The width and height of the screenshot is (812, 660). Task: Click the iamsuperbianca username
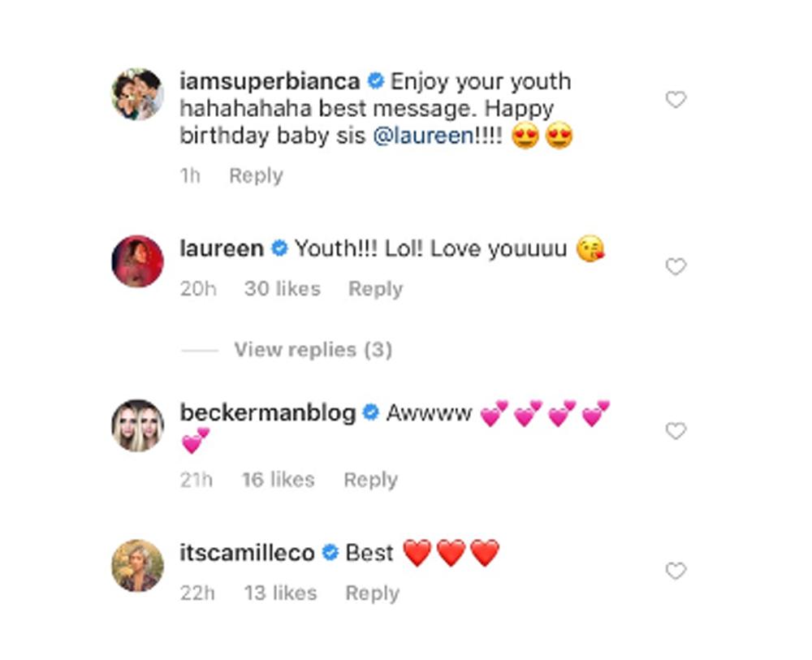coord(269,81)
